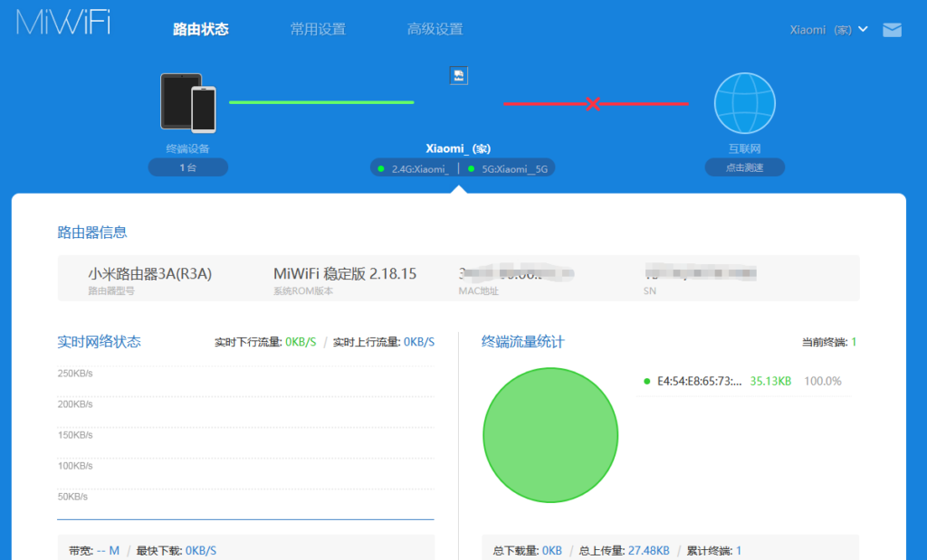927x560 pixels.
Task: Click the 50KB/s axis label
Action: [x=72, y=497]
